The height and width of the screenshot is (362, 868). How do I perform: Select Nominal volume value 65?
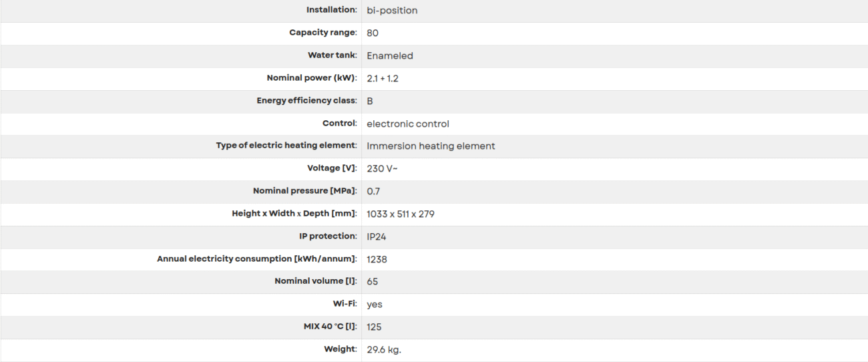373,282
